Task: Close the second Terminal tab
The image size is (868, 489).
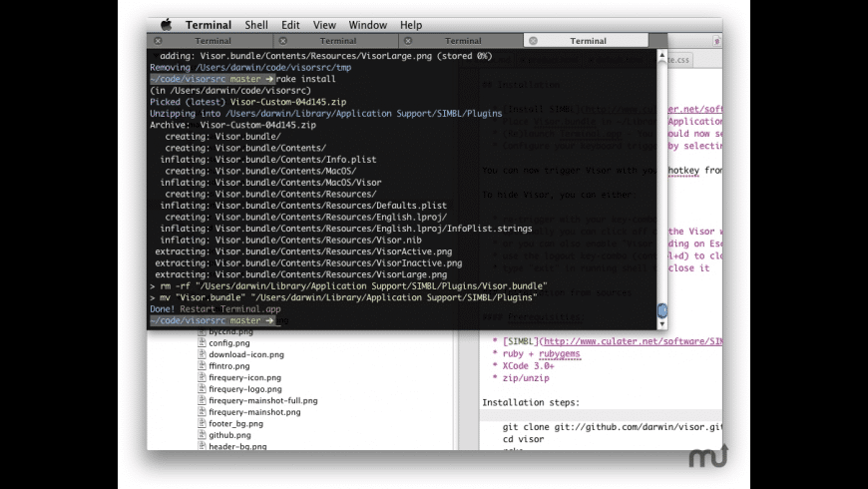Action: [283, 41]
